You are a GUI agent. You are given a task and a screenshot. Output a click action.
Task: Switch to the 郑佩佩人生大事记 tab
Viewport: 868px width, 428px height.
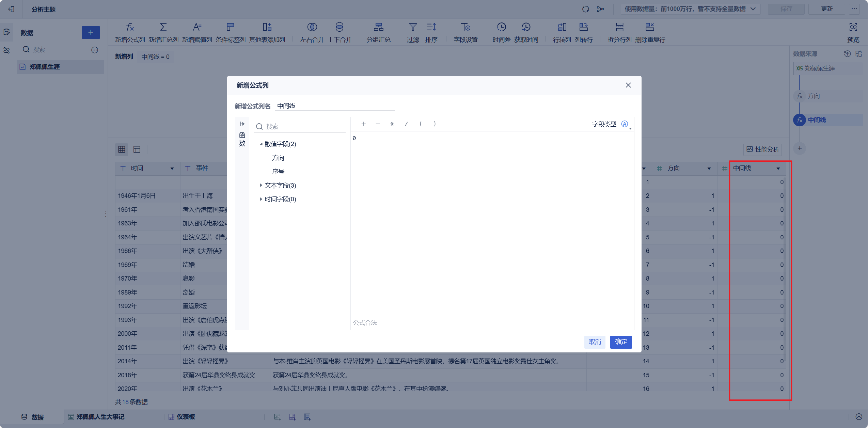click(96, 417)
